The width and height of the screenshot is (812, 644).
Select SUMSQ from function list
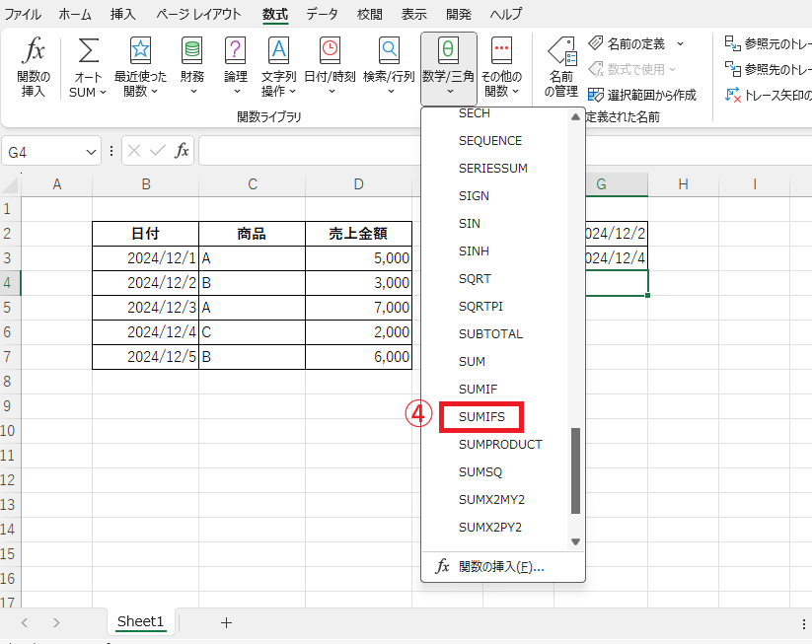(x=480, y=471)
